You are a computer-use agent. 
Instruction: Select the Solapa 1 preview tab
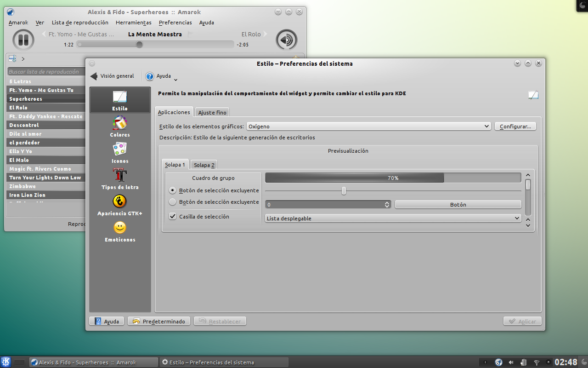(175, 164)
